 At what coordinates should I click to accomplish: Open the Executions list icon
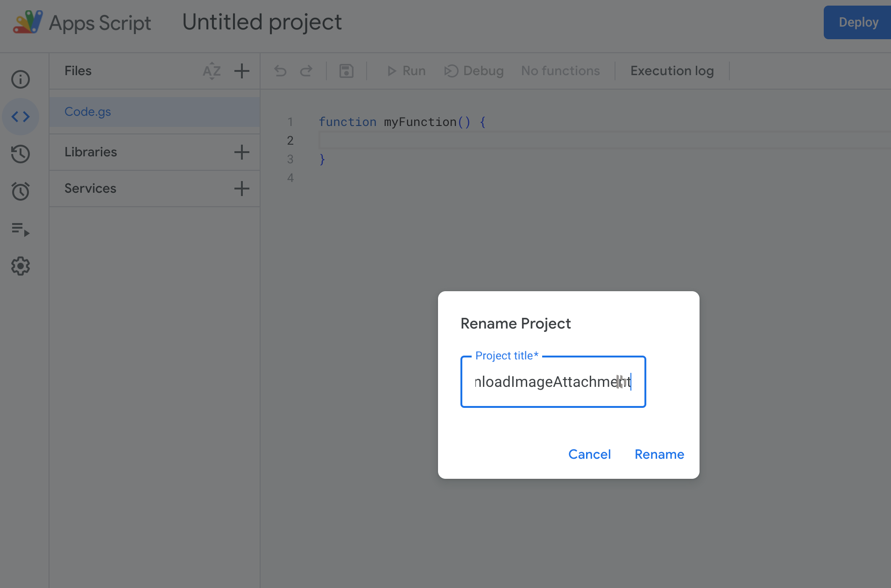click(21, 229)
